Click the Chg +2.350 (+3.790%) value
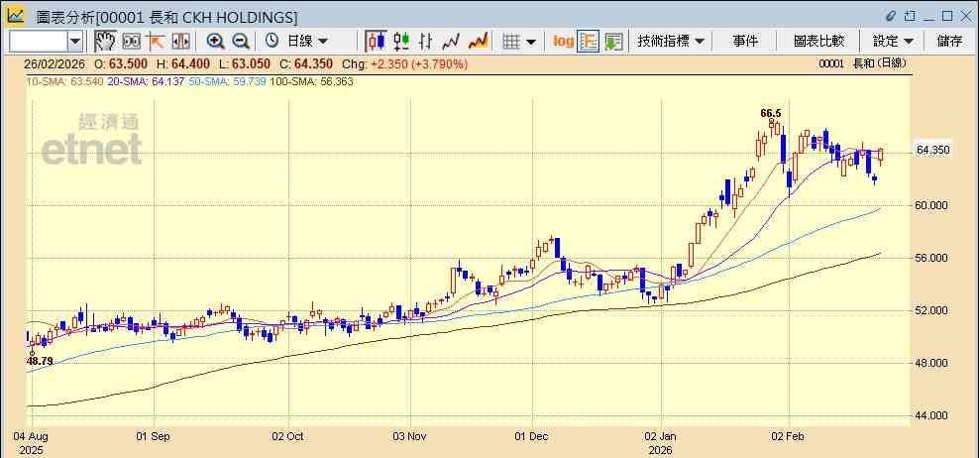Viewport: 980px width, 458px height. coord(404,63)
